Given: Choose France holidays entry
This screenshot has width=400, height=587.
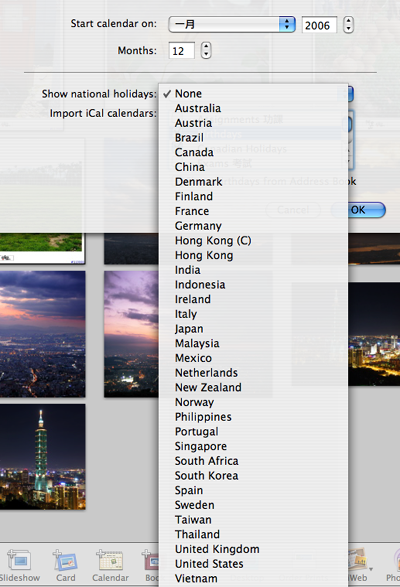Looking at the screenshot, I should point(254,211).
